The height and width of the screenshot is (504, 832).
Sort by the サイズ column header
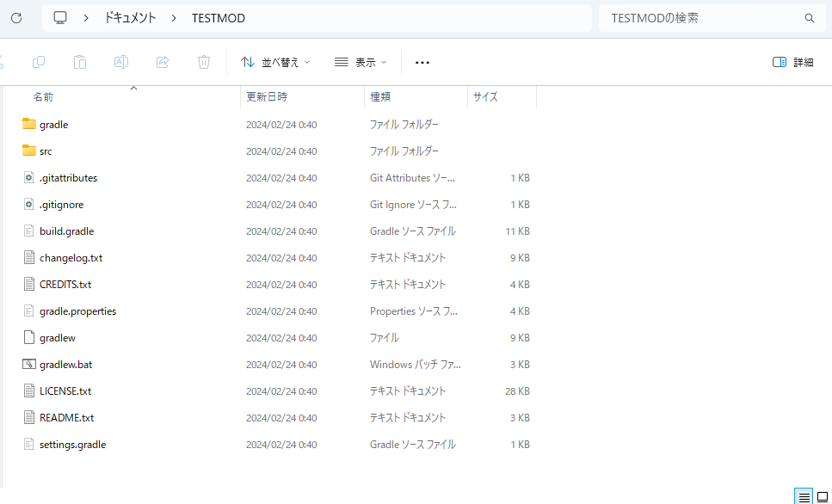tap(485, 96)
